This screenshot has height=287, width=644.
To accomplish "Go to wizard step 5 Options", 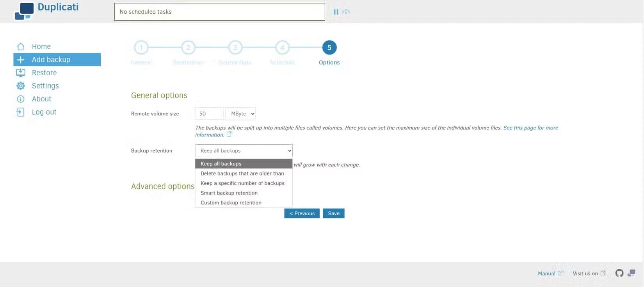I will tap(329, 48).
